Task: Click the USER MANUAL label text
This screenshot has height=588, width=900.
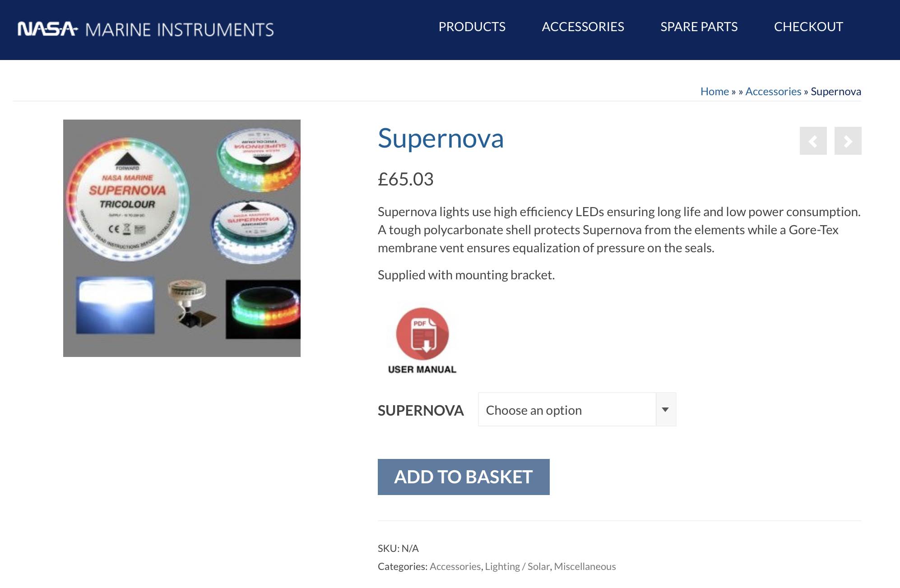Action: pyautogui.click(x=422, y=370)
